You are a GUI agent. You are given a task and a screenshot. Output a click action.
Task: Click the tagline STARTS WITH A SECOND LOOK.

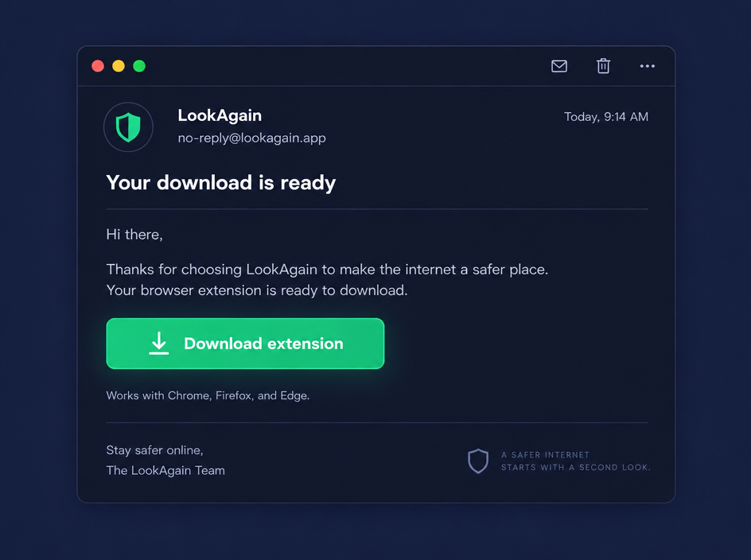576,468
